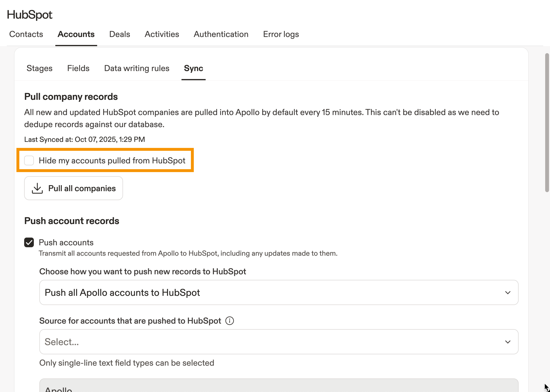Screen dimensions: 550x392
Task: Switch to the Stages sub-tab
Action: (x=39, y=68)
